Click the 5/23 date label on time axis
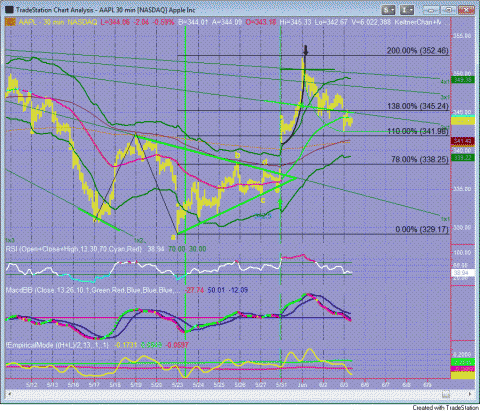Image resolution: width=480 pixels, height=411 pixels. click(178, 385)
